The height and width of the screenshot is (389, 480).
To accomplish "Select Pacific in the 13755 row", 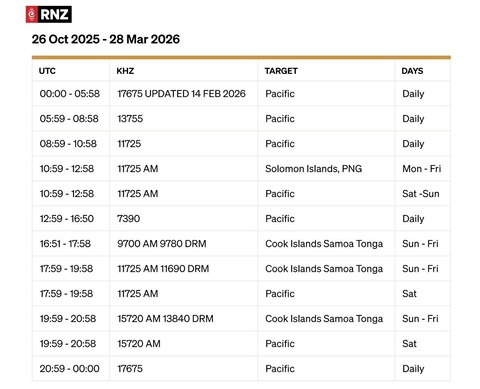I will click(280, 119).
